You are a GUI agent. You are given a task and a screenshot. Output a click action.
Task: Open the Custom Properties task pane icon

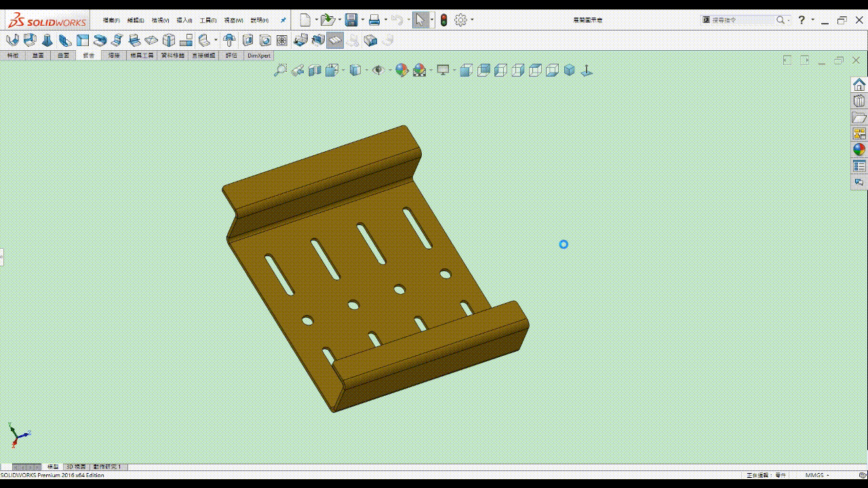pyautogui.click(x=859, y=166)
